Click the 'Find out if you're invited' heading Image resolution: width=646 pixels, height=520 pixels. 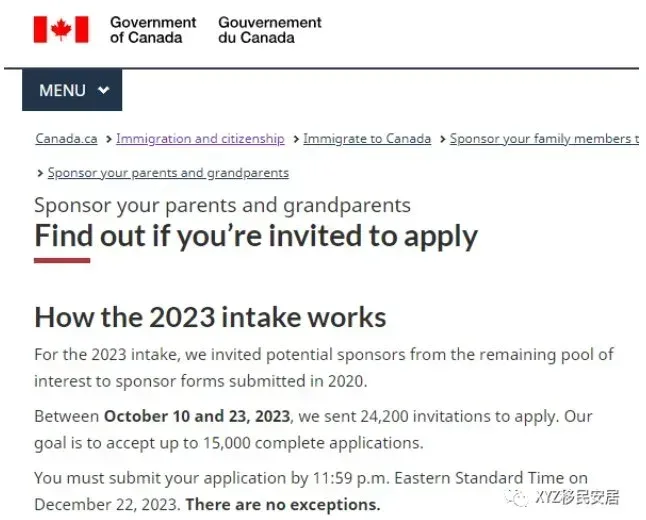(256, 236)
